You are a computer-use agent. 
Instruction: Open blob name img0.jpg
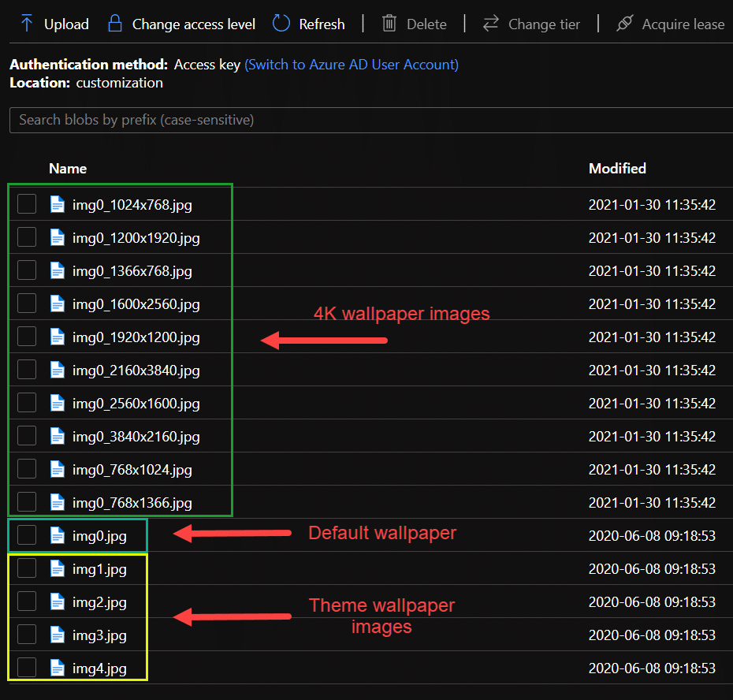pos(99,537)
